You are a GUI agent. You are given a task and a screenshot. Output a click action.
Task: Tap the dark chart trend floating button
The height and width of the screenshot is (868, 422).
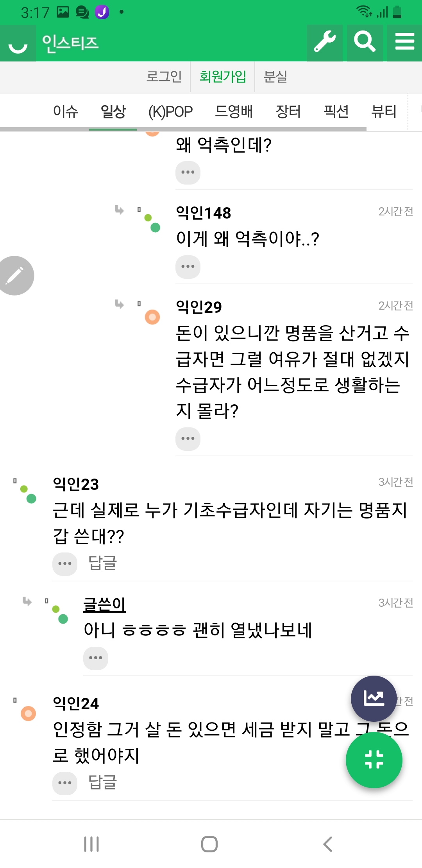tap(374, 698)
